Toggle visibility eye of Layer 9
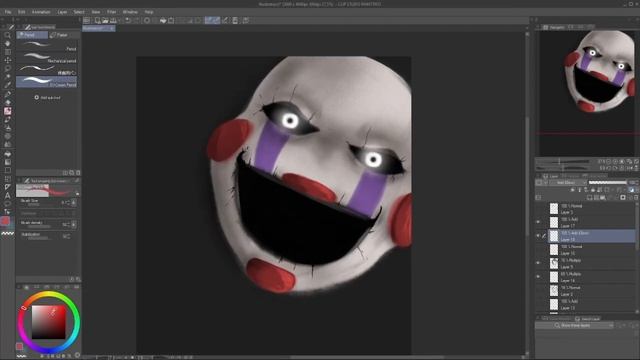The width and height of the screenshot is (640, 360). (538, 263)
